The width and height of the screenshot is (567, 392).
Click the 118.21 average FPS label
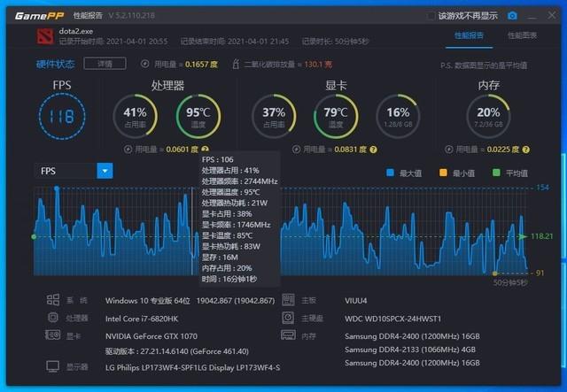click(x=541, y=236)
